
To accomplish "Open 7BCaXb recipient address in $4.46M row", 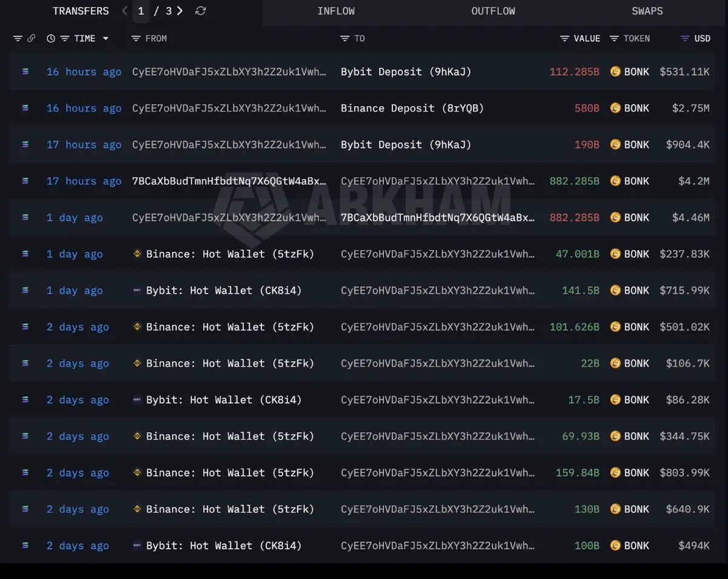I will pyautogui.click(x=438, y=217).
